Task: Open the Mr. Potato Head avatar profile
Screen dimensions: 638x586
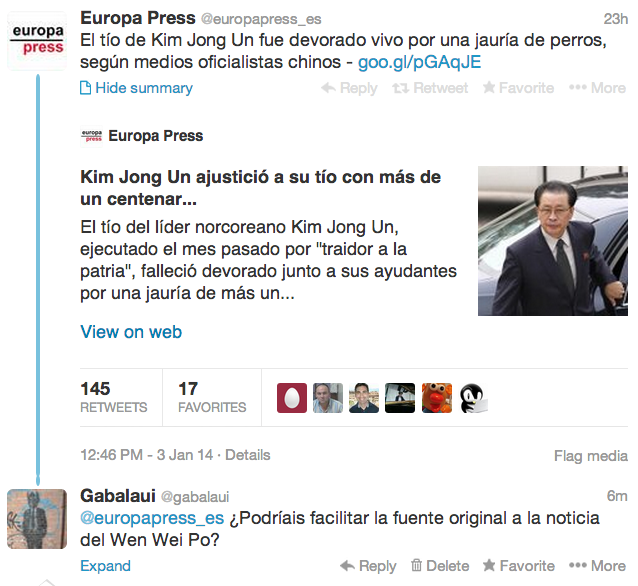Action: pos(437,398)
